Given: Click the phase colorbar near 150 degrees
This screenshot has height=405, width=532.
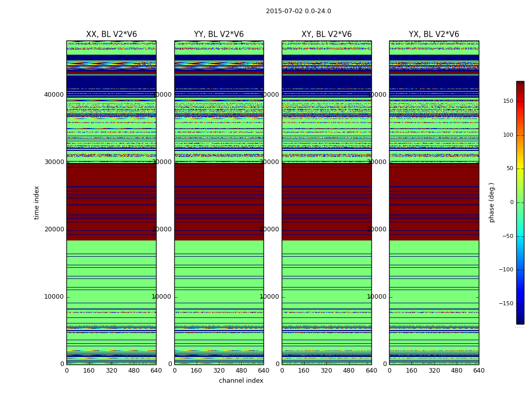Looking at the screenshot, I should coord(520,101).
